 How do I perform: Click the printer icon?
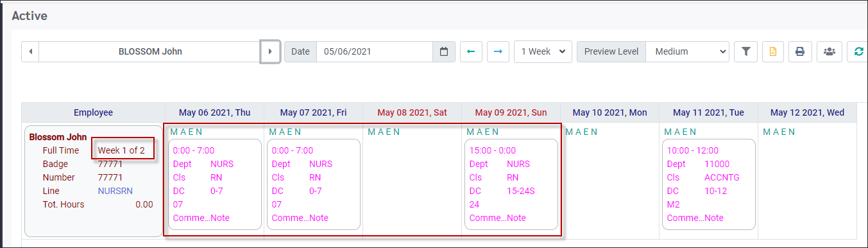(x=800, y=51)
